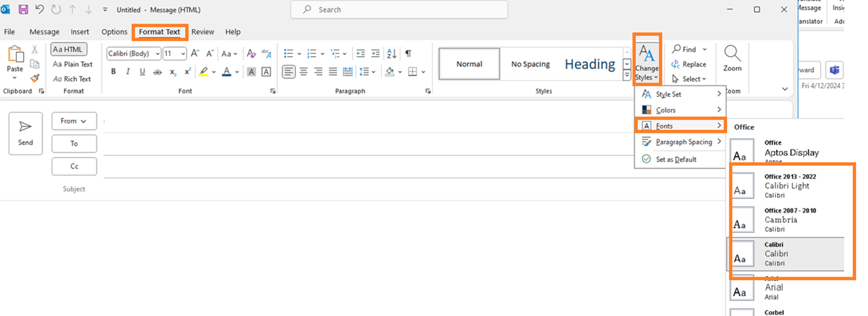The width and height of the screenshot is (868, 316).
Task: Toggle character border button
Action: (266, 72)
